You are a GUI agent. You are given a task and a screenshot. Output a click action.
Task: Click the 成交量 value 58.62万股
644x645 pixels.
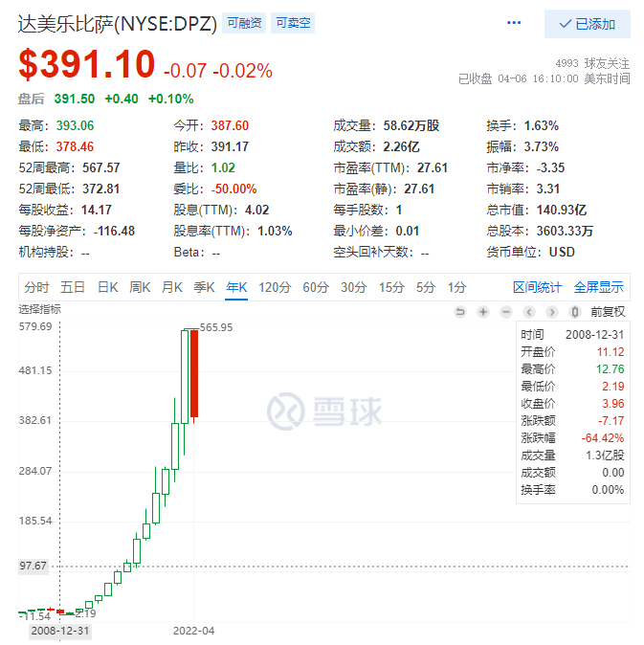[411, 125]
